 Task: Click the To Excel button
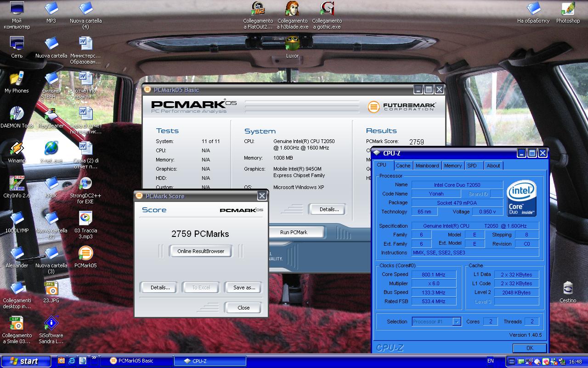click(201, 287)
